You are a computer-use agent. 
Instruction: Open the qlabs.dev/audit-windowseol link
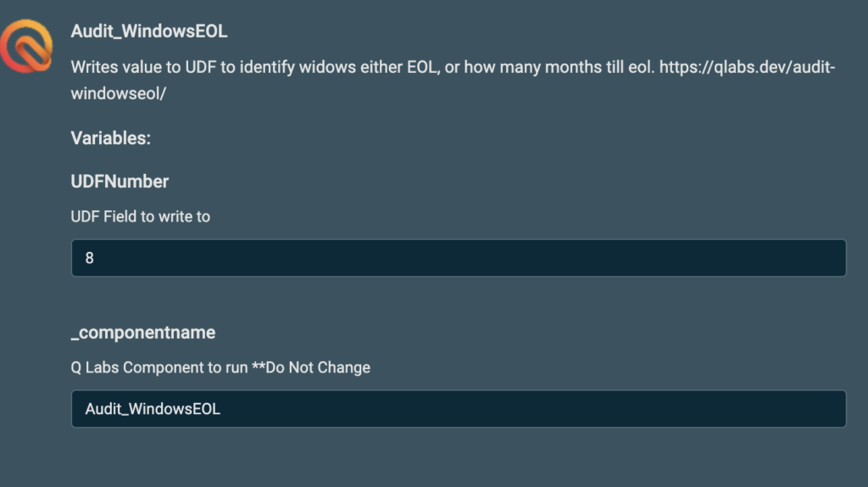click(747, 67)
